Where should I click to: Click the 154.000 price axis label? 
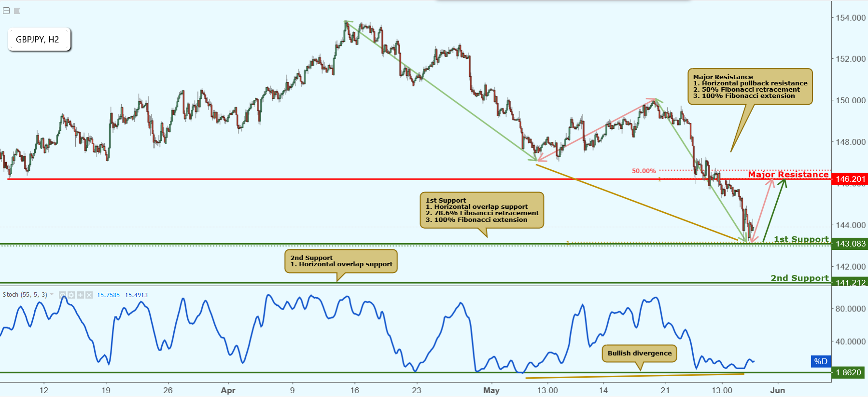[851, 18]
